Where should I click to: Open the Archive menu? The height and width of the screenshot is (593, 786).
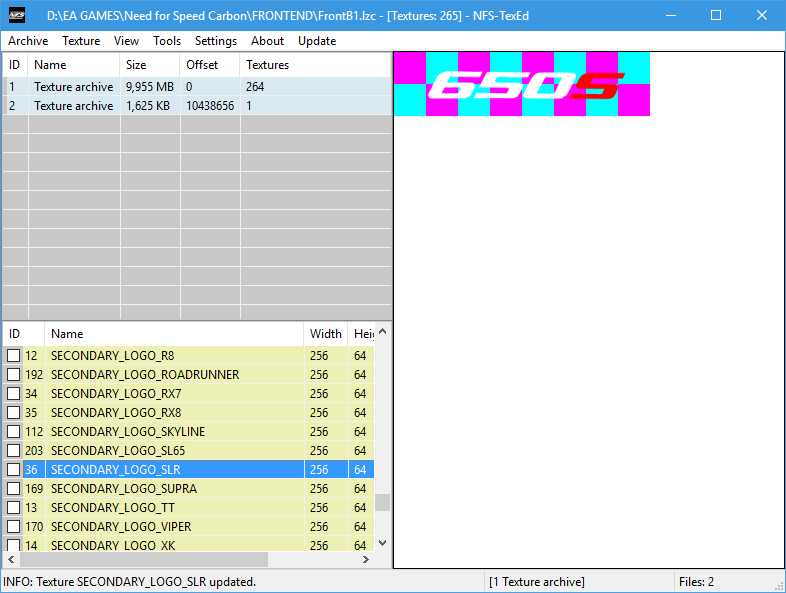tap(28, 41)
